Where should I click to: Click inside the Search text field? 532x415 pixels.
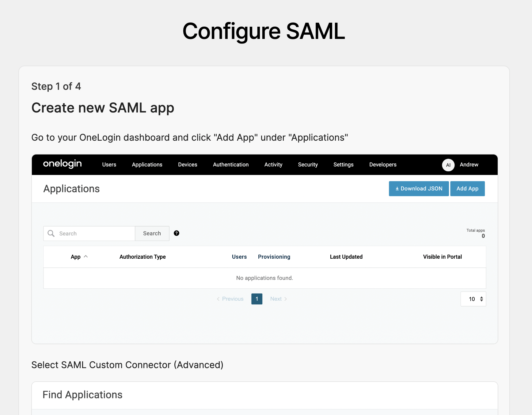[x=89, y=233]
